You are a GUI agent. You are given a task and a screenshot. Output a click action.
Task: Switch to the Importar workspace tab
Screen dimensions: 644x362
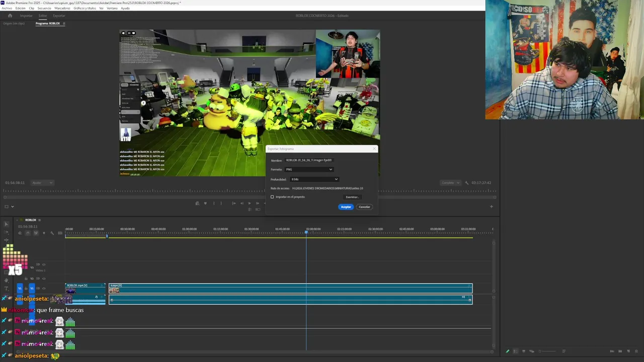26,16
